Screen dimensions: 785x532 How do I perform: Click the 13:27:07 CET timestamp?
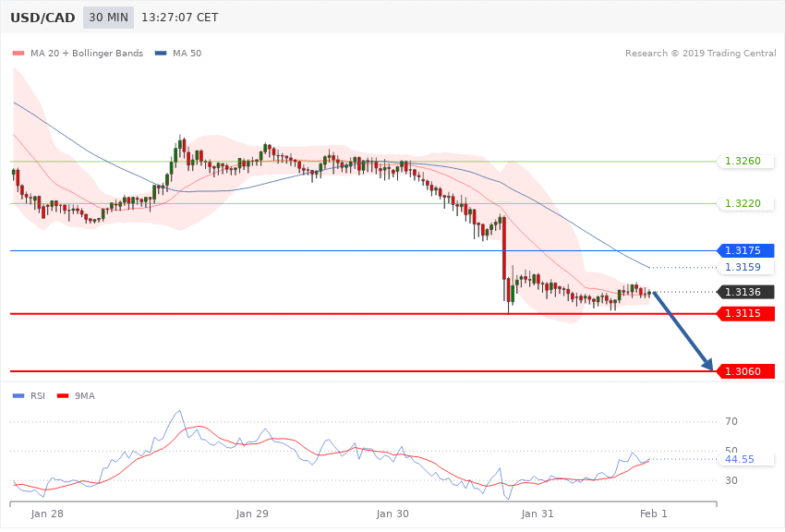(x=180, y=18)
